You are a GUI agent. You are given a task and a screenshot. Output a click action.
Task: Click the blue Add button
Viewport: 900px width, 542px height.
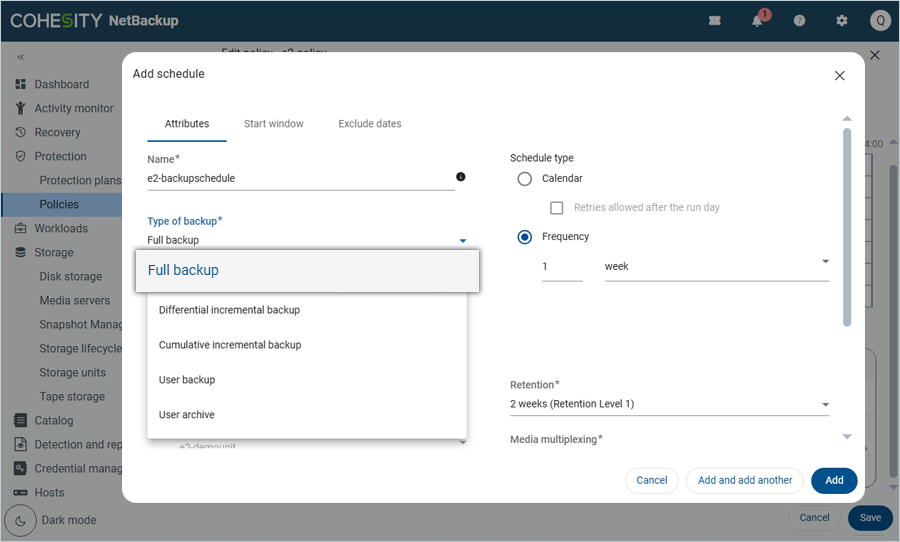click(x=834, y=480)
